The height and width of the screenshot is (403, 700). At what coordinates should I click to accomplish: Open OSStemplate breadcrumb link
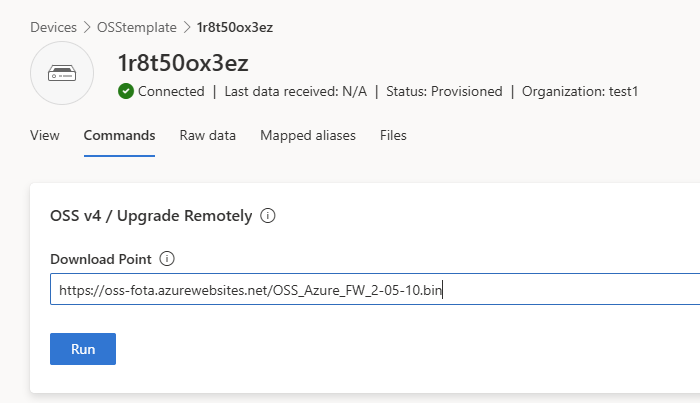(x=136, y=27)
